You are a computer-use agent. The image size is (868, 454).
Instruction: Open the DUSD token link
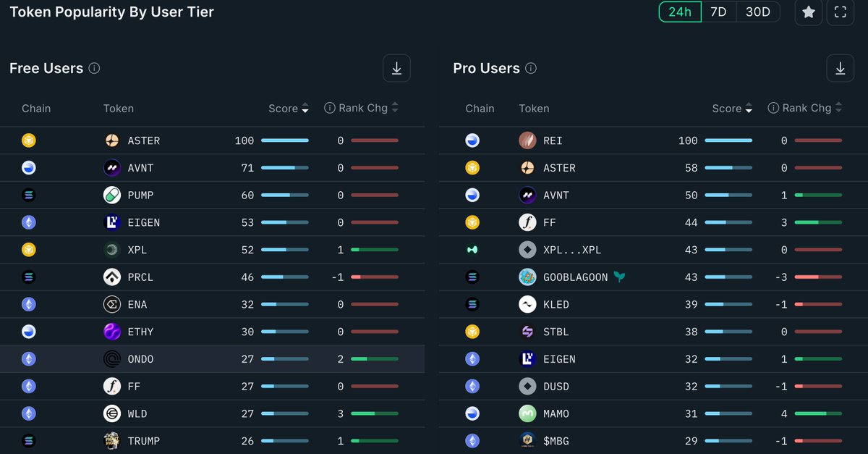pos(556,387)
